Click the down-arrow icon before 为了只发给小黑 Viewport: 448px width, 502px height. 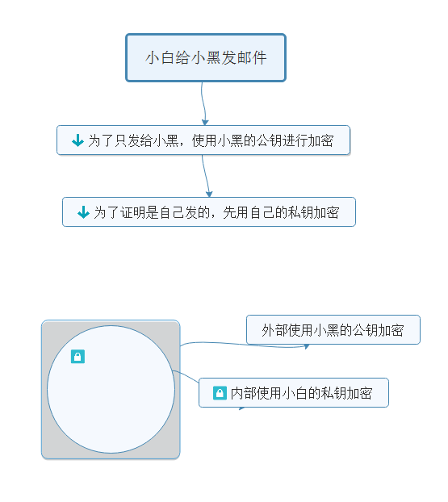[77, 140]
